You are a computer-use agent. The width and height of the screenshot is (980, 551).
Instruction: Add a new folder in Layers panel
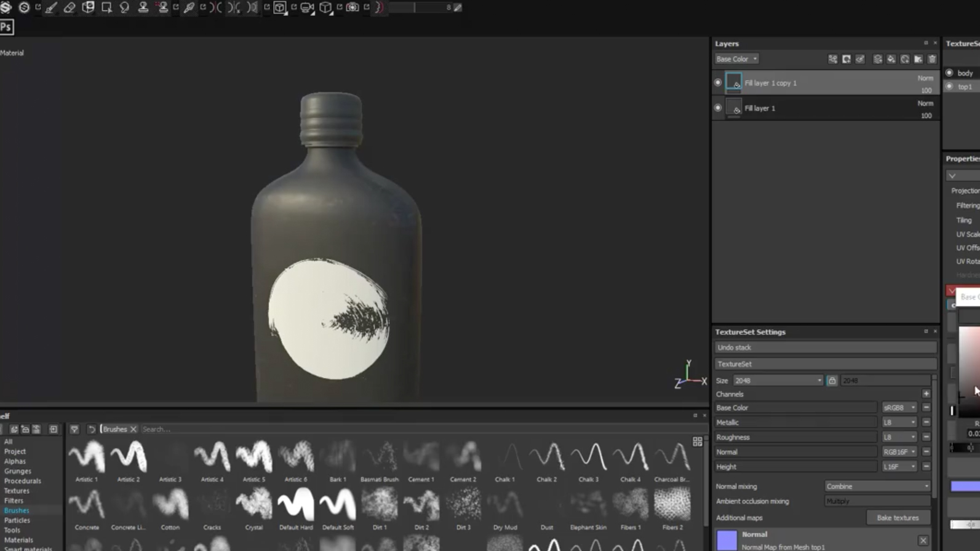pos(918,59)
